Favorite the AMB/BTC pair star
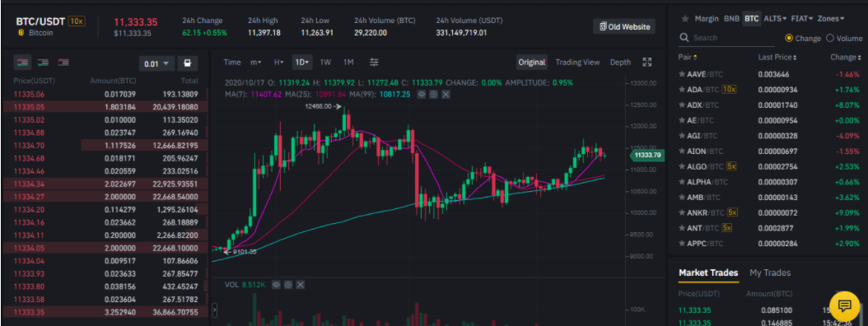The image size is (868, 326). click(681, 197)
